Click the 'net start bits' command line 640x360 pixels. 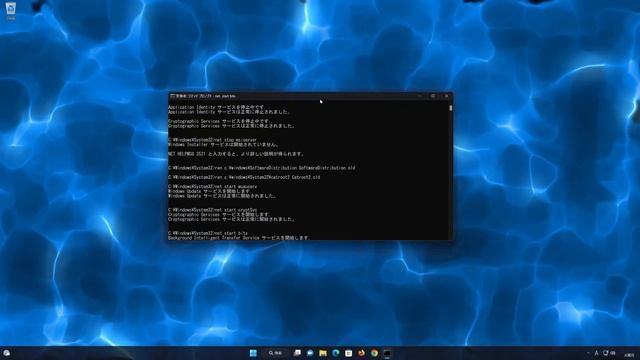[208, 233]
